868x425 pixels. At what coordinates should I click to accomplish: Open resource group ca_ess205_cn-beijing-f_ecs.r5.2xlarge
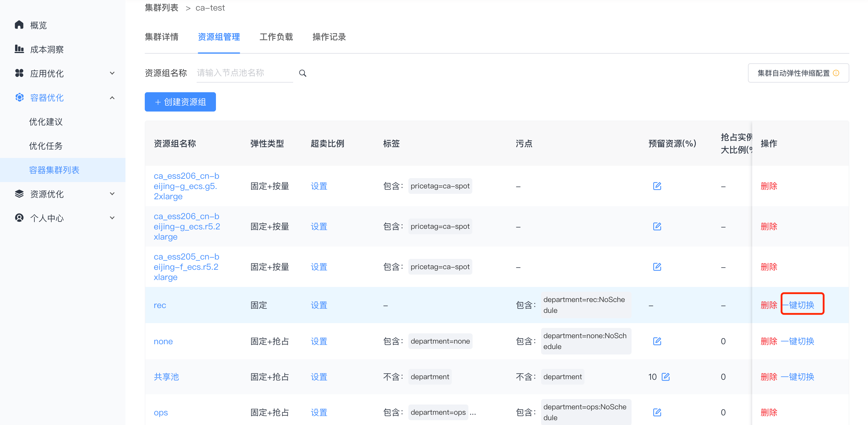pyautogui.click(x=187, y=267)
